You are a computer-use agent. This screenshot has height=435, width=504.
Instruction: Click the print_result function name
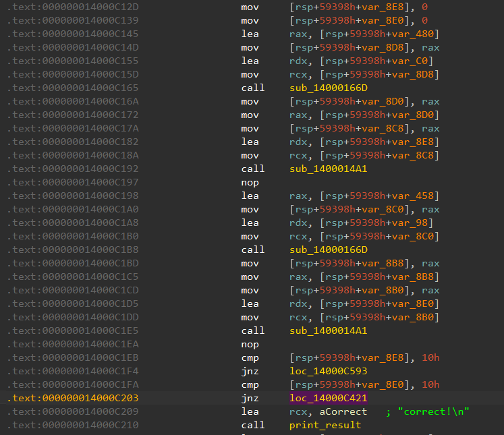click(x=325, y=425)
